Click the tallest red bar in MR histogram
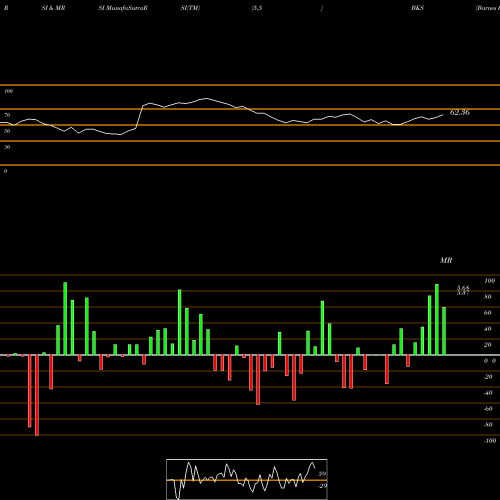This screenshot has width=500, height=500. coord(37,395)
